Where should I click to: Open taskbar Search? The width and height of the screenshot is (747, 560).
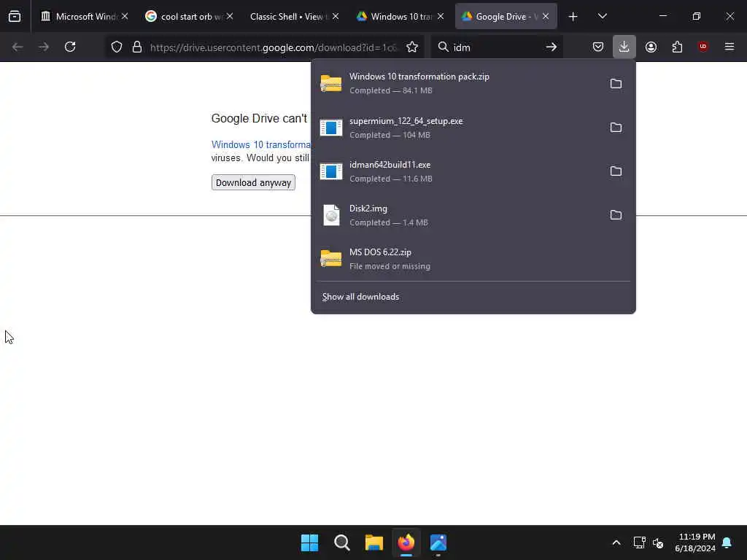(x=342, y=542)
